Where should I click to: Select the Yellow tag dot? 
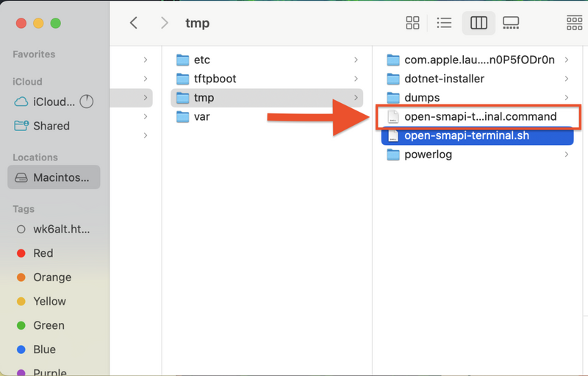click(21, 302)
